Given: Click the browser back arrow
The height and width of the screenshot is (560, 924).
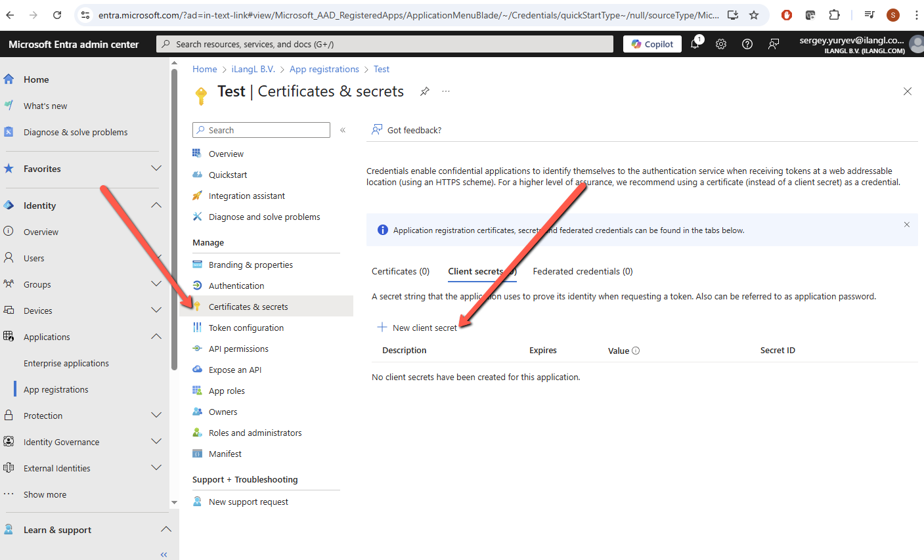Looking at the screenshot, I should 10,15.
